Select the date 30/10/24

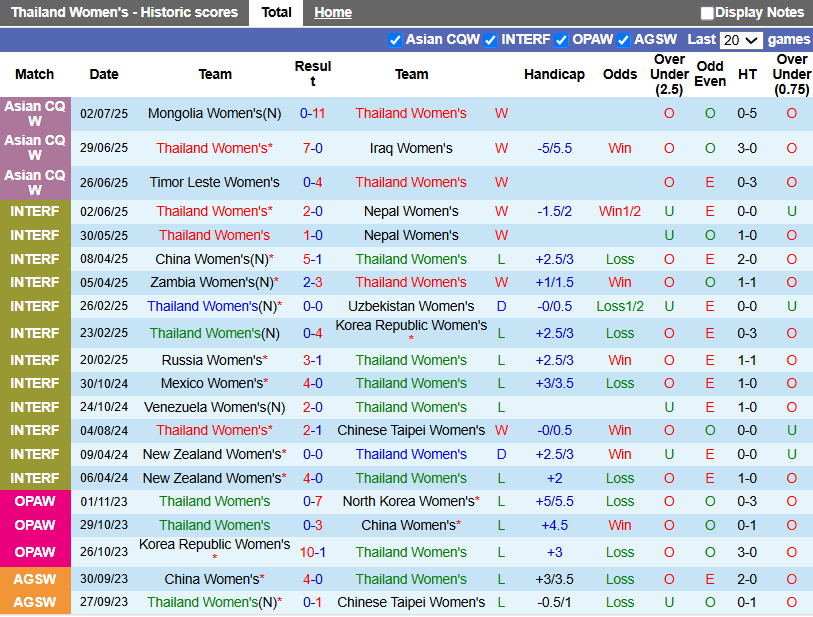pos(104,384)
